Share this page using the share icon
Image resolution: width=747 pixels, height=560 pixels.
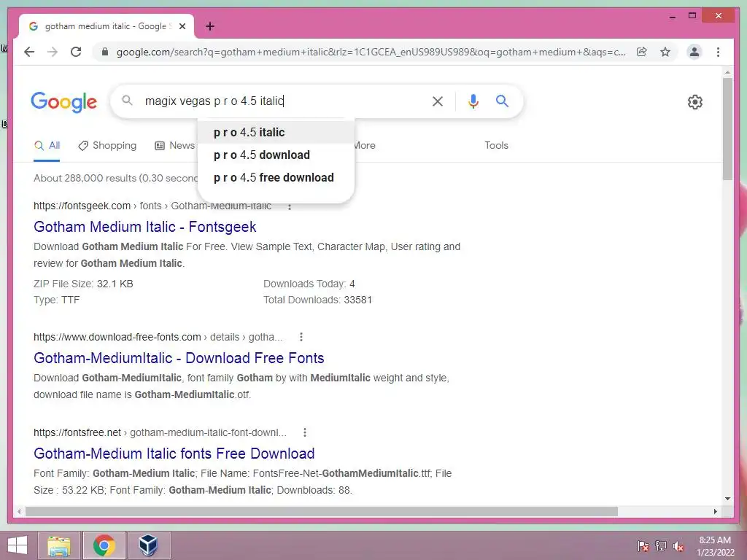642,52
